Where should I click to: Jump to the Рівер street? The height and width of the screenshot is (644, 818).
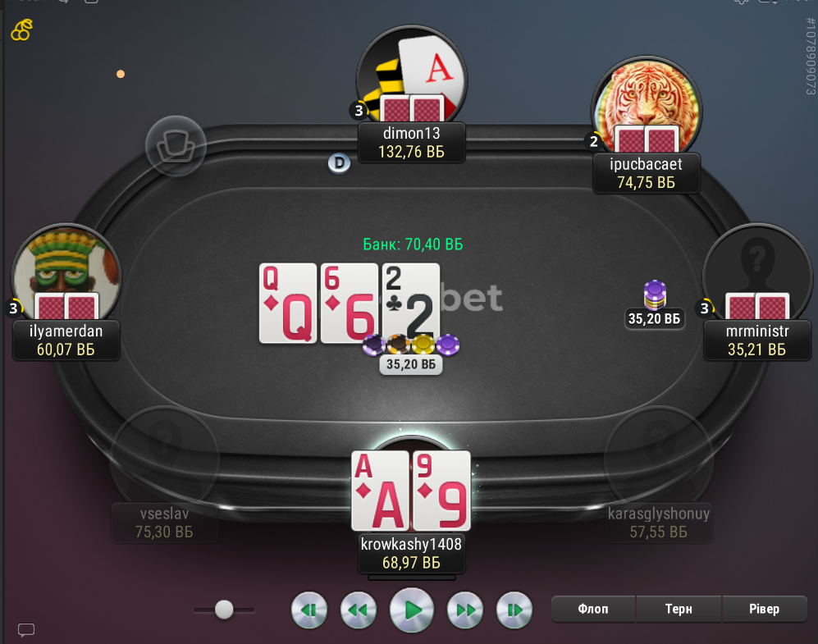coord(765,609)
